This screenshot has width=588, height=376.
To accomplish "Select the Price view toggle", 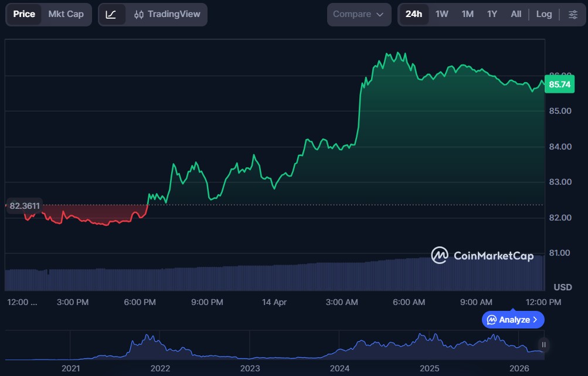I will (24, 14).
